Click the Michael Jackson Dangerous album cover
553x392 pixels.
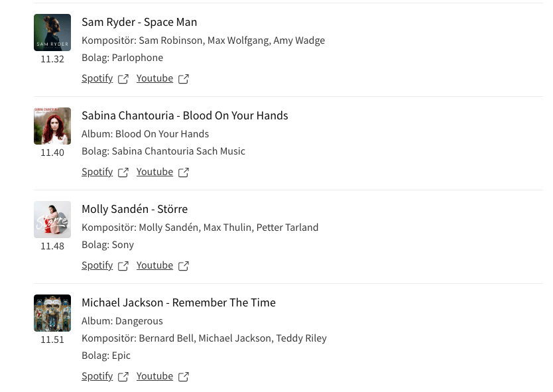coord(52,313)
